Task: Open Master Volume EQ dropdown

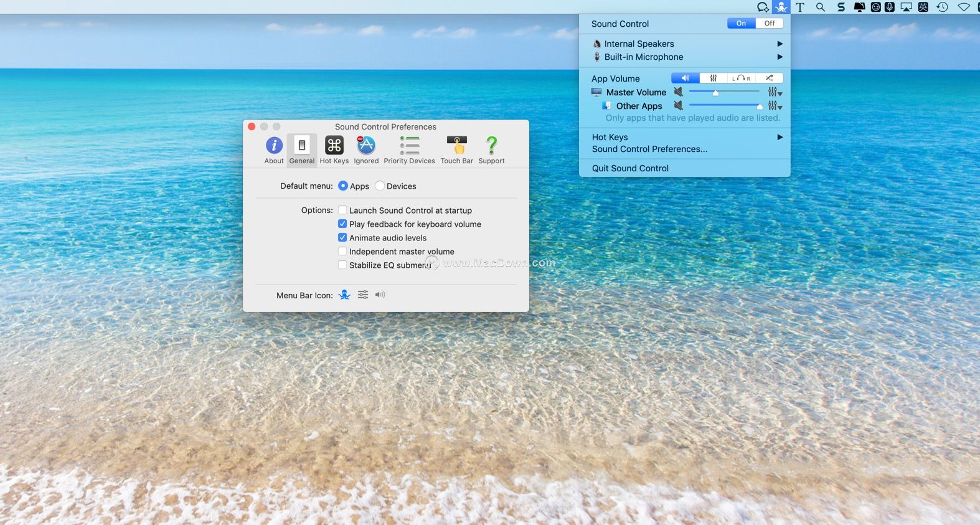Action: click(775, 92)
